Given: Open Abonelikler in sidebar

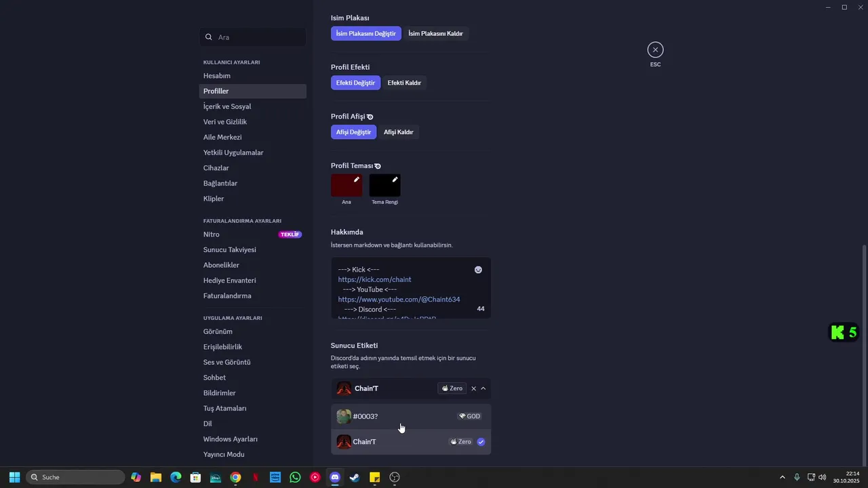Looking at the screenshot, I should click(253, 265).
